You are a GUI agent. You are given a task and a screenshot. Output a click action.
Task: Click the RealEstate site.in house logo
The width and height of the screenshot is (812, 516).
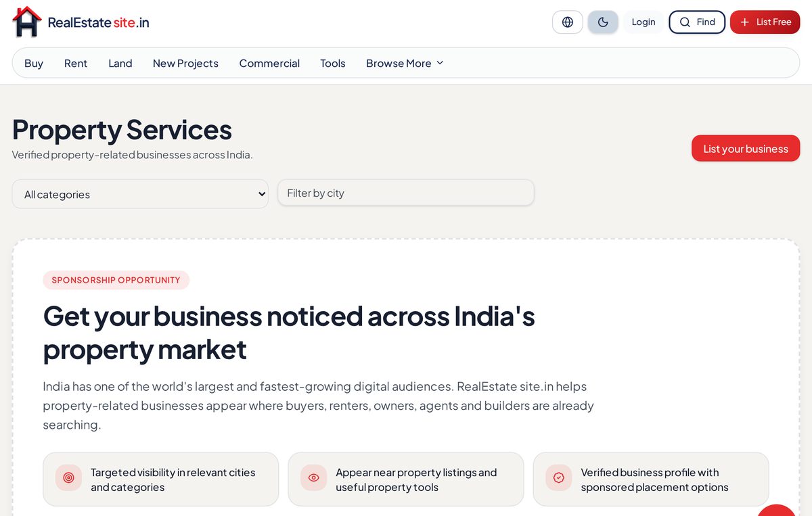(x=27, y=22)
